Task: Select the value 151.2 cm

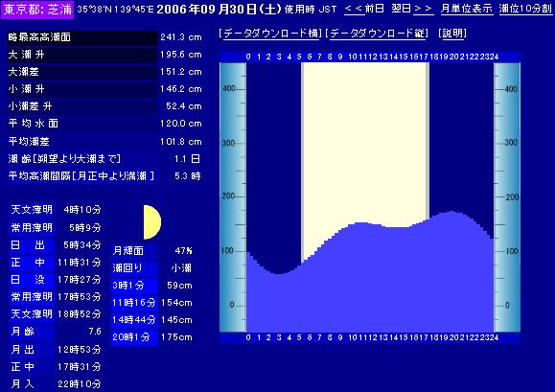Action: [181, 72]
